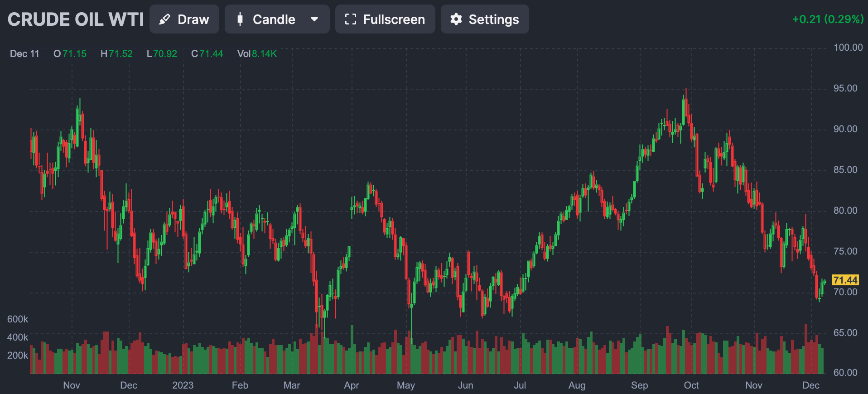
Task: Click the open price value 71.15
Action: tap(74, 54)
